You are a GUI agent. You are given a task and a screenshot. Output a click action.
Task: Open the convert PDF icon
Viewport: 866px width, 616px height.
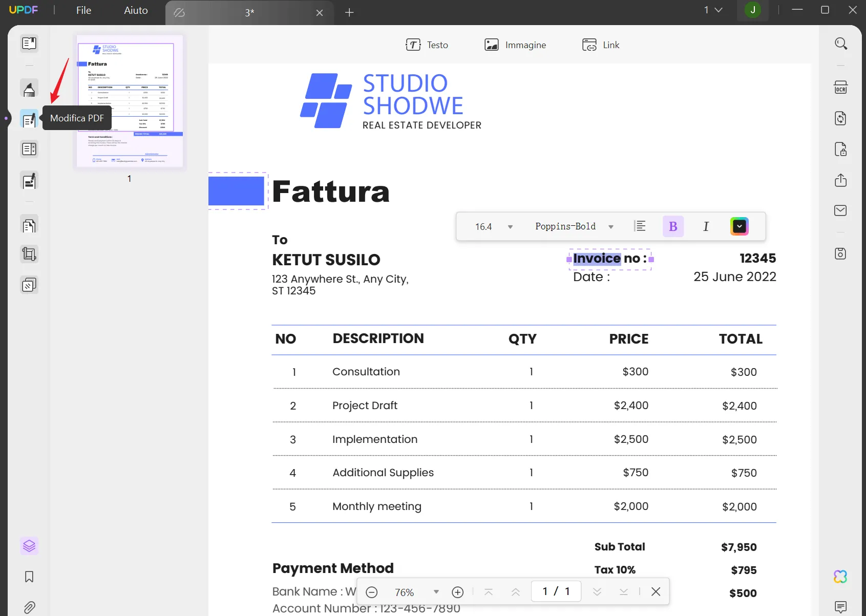(840, 118)
